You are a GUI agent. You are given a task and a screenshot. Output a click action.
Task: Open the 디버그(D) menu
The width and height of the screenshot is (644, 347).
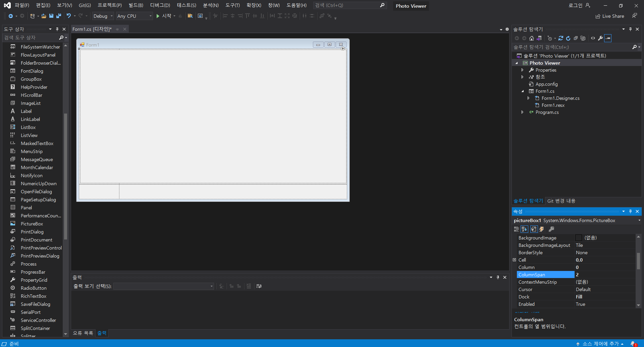(x=160, y=5)
